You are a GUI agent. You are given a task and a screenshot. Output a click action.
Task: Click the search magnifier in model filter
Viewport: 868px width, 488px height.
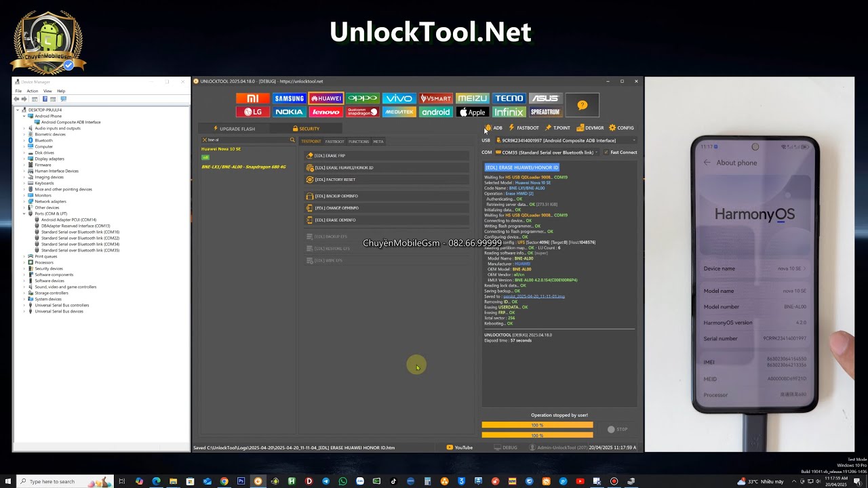click(x=292, y=140)
